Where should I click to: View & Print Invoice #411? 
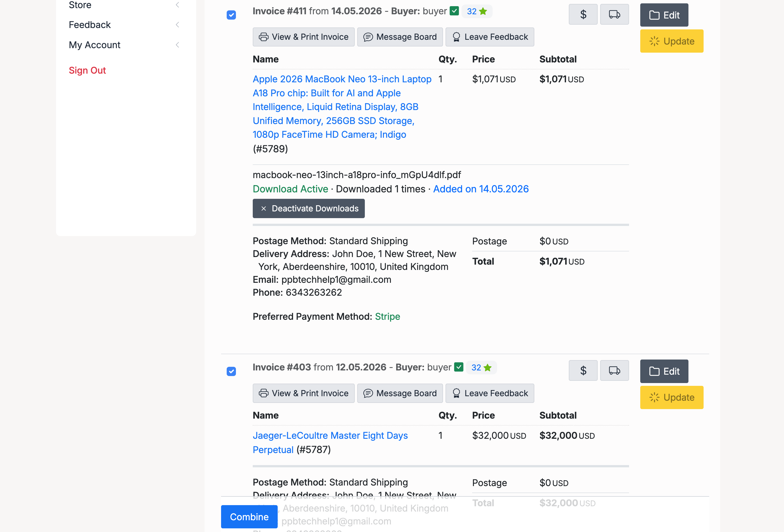[303, 37]
